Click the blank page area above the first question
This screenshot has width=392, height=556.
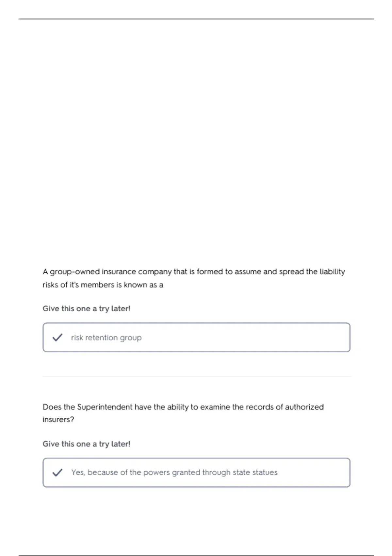(x=196, y=141)
